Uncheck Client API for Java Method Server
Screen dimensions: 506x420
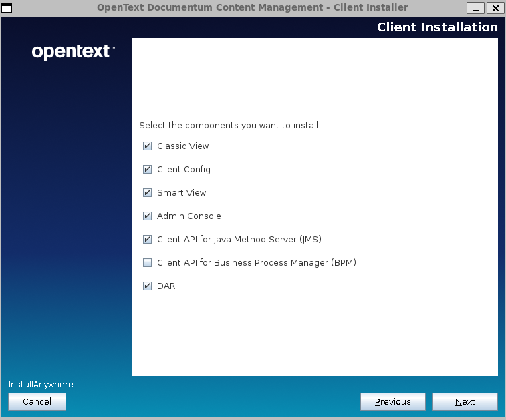point(148,240)
